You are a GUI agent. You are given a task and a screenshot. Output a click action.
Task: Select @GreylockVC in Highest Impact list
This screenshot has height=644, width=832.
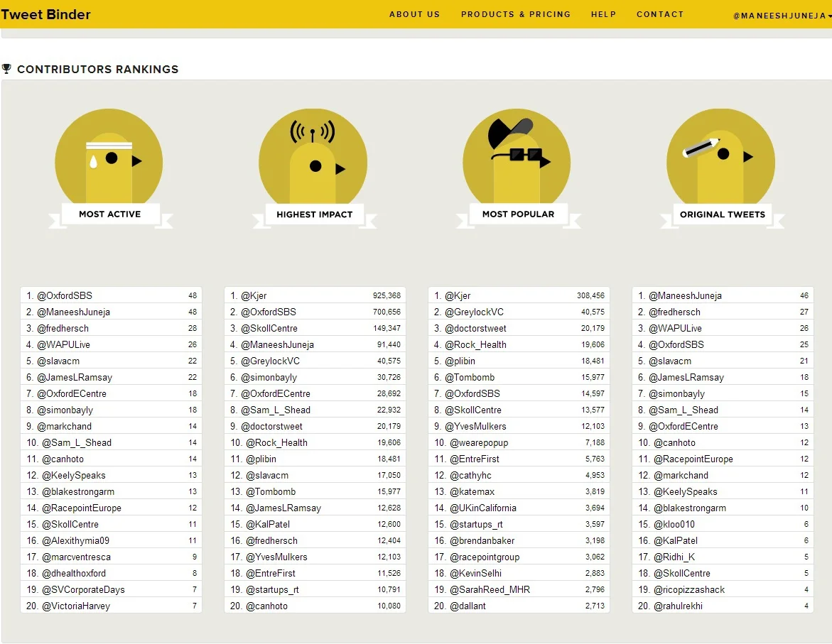point(270,361)
